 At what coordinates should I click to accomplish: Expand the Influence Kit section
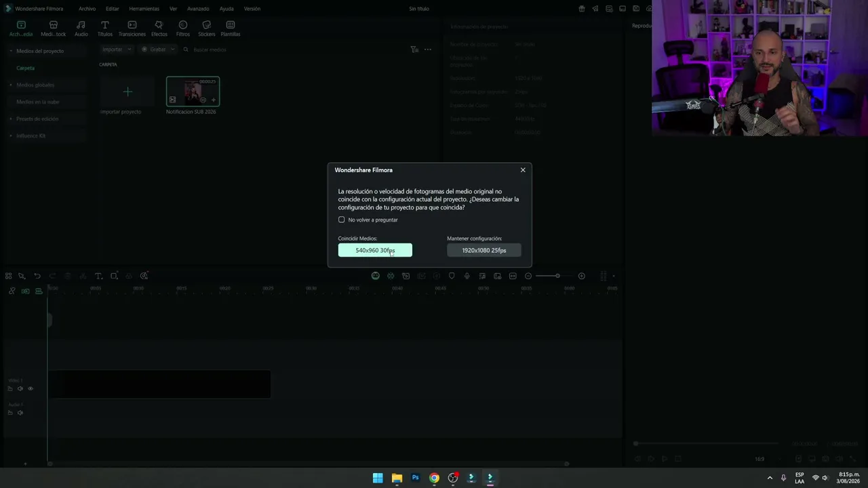[x=10, y=136]
